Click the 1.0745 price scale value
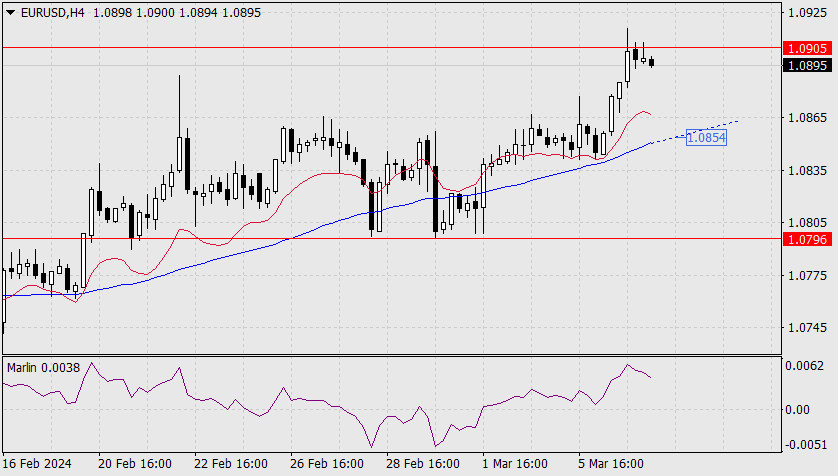This screenshot has width=838, height=476. 808,327
